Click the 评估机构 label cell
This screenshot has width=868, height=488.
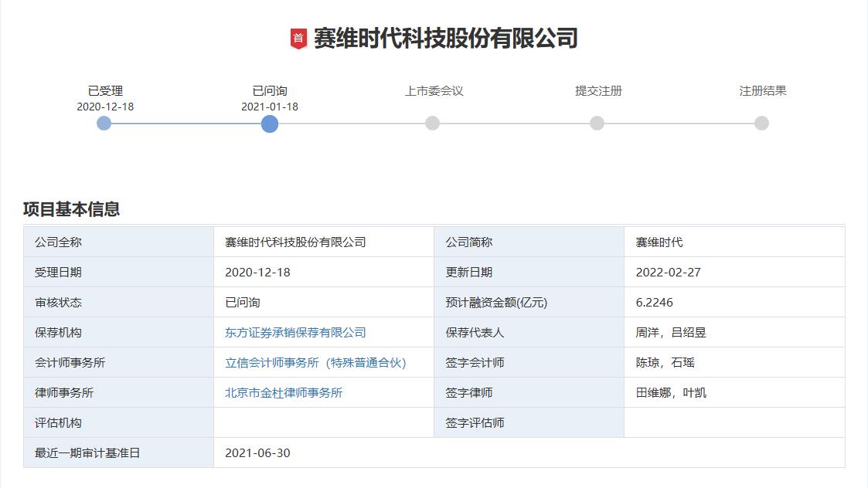[118, 422]
